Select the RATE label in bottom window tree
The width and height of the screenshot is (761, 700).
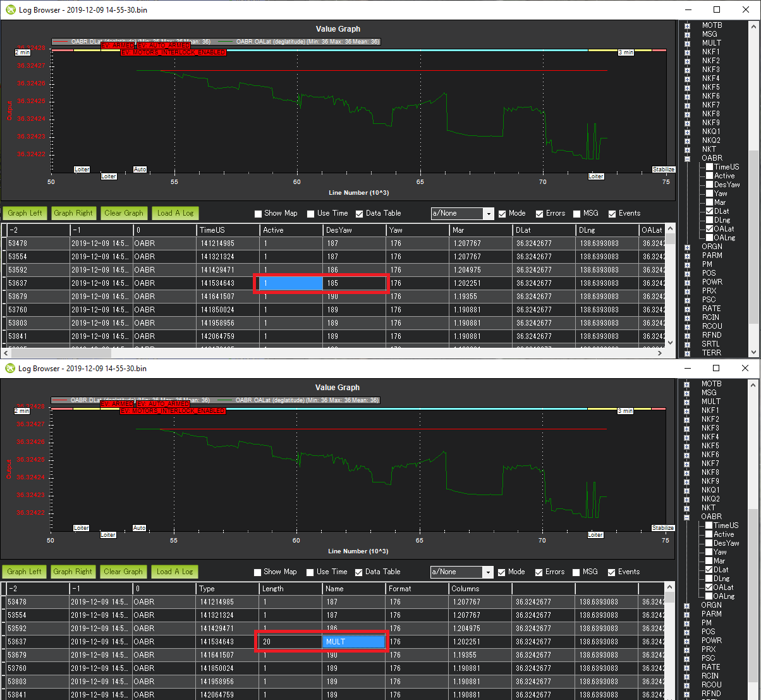click(x=710, y=667)
